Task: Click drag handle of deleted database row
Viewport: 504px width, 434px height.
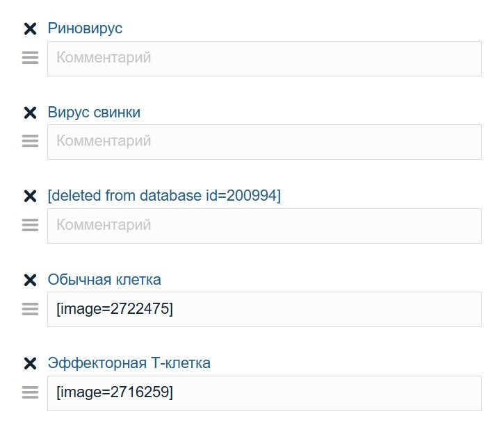Action: point(30,226)
